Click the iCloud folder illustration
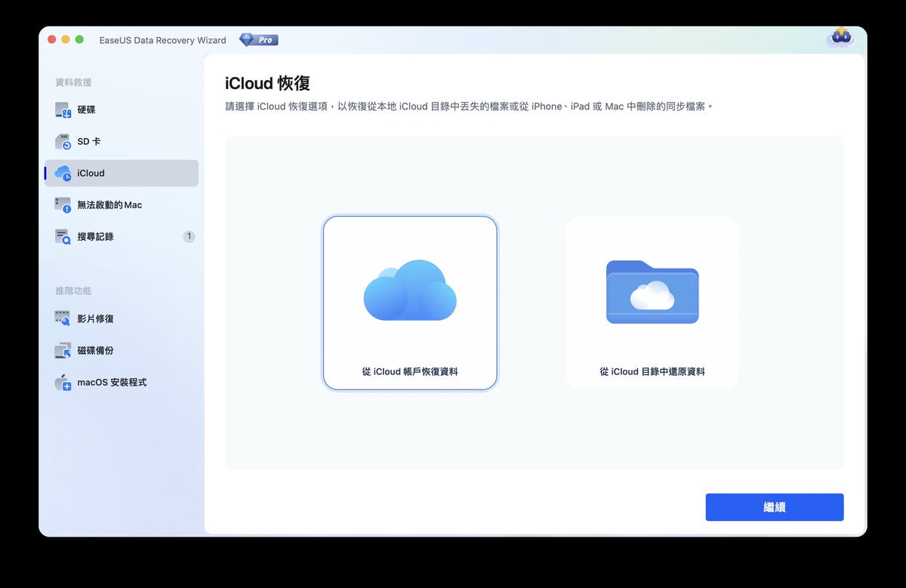Viewport: 906px width, 588px height. (652, 292)
